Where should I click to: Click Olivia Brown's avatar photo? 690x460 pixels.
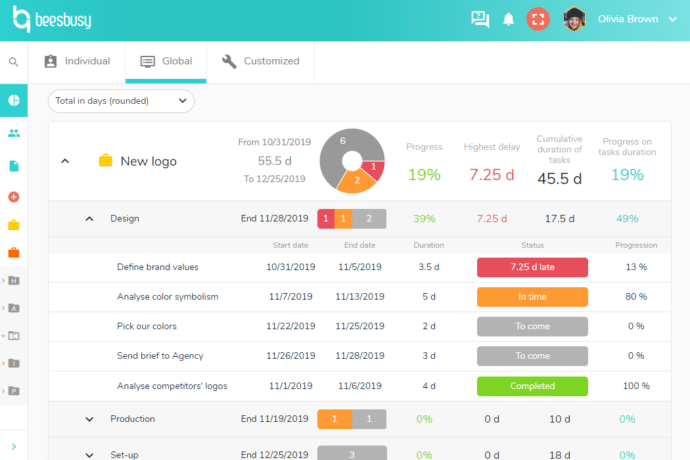point(574,19)
